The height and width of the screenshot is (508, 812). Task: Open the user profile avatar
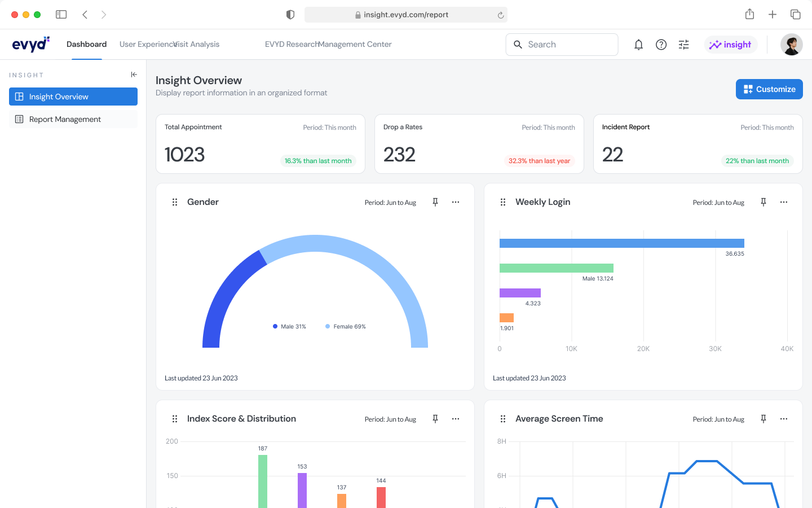tap(791, 45)
